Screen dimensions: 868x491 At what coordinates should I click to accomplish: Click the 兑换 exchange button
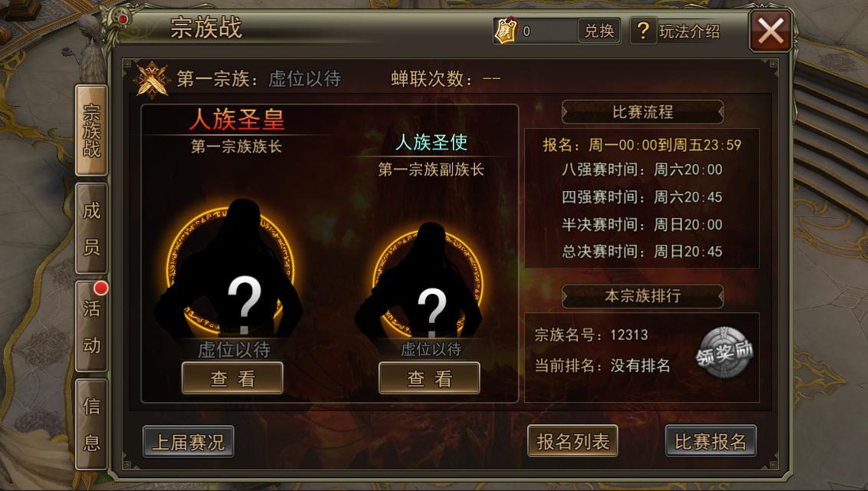[x=599, y=31]
